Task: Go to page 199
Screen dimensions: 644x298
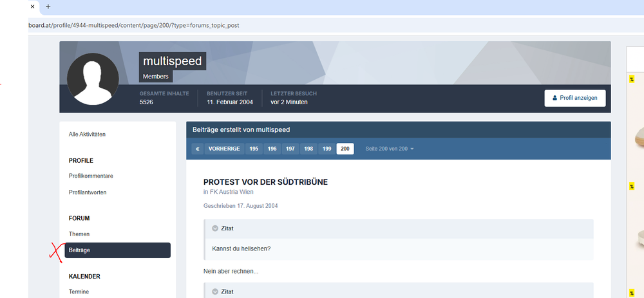Action: click(327, 149)
